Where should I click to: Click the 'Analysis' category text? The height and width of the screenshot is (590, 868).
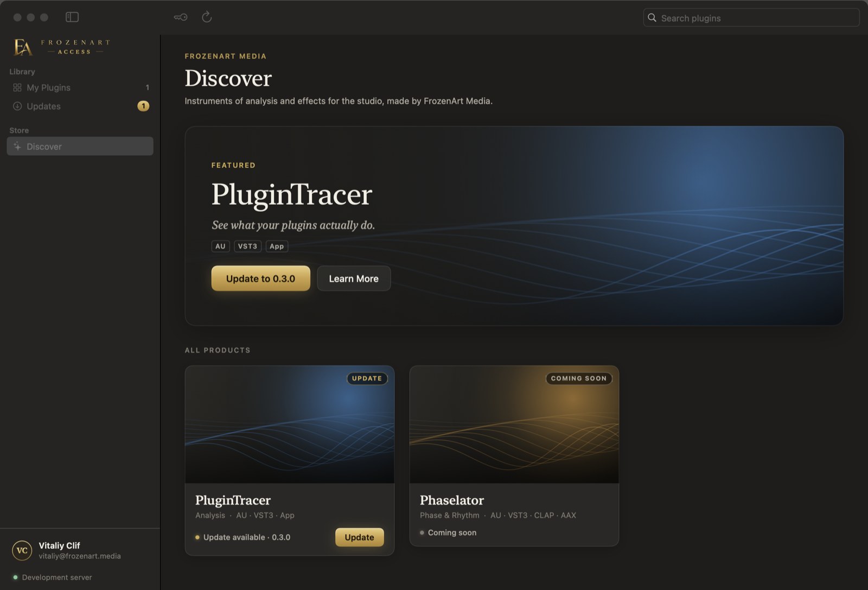point(210,516)
